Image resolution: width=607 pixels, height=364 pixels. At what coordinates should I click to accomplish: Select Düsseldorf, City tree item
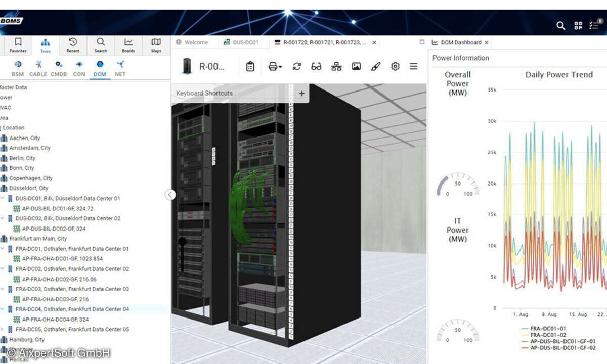[x=29, y=188]
